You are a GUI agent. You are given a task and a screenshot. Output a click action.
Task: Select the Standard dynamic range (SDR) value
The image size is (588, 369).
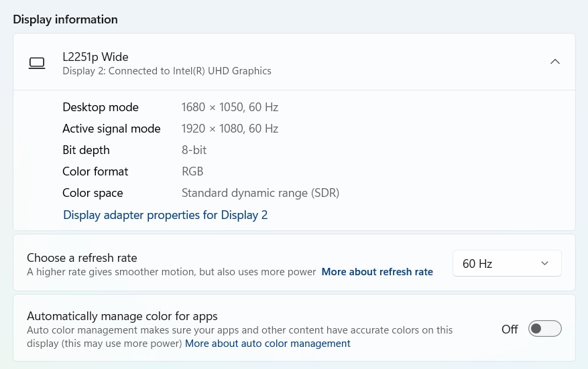click(x=260, y=193)
